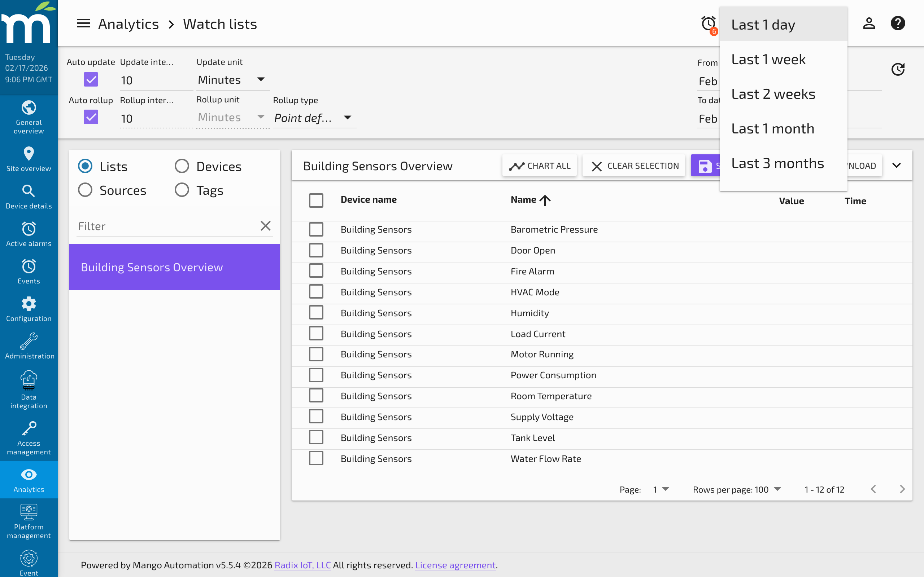Click the CHART ALL button
The image size is (924, 577).
[540, 165]
